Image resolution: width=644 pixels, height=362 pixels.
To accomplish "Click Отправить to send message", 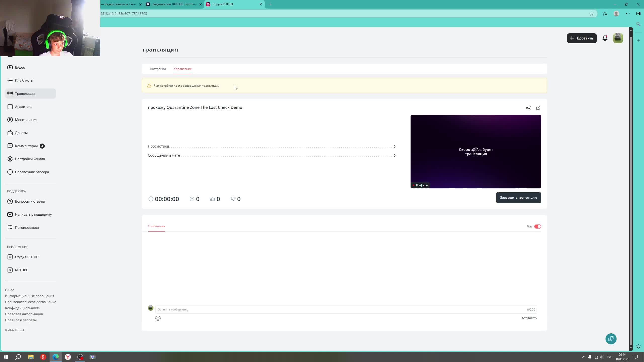I will click(530, 318).
